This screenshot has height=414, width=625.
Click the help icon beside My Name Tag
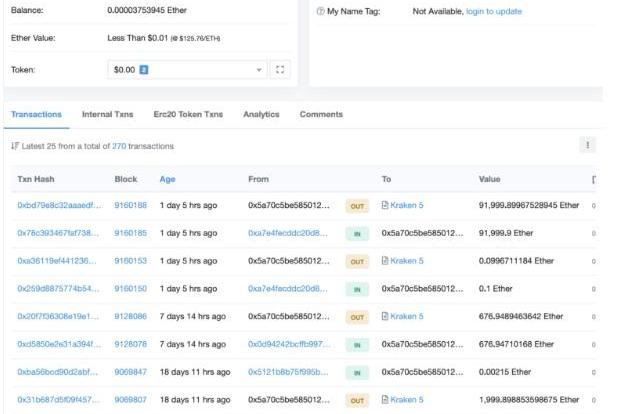(320, 12)
